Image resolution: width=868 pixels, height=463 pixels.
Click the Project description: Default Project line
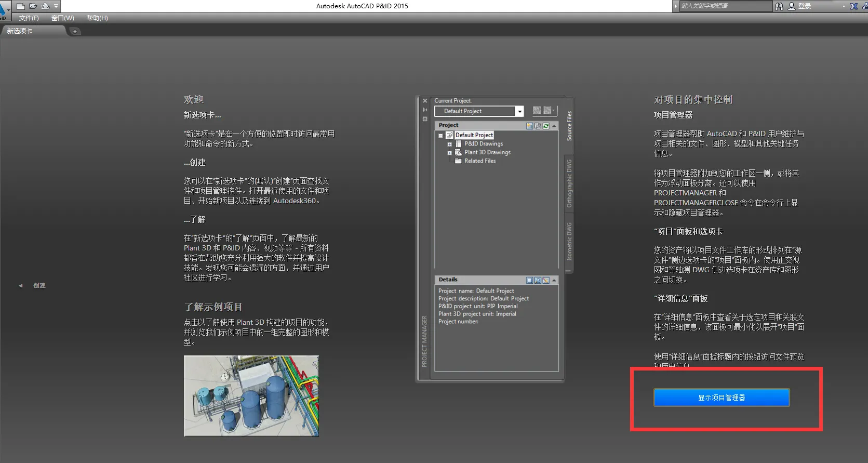pos(483,299)
